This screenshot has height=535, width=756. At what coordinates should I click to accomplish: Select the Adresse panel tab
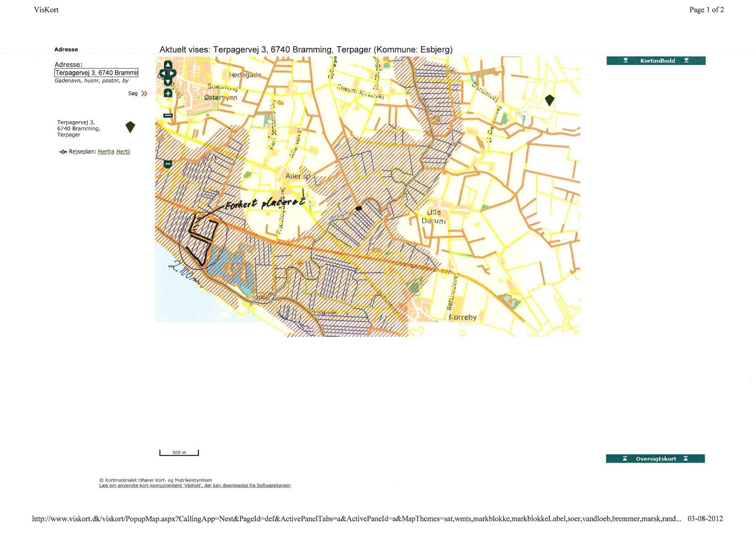(x=66, y=49)
